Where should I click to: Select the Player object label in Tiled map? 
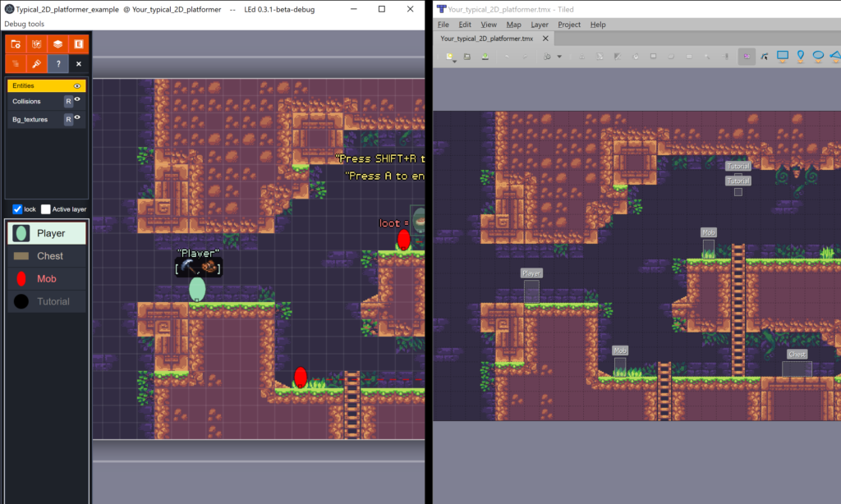(x=531, y=273)
